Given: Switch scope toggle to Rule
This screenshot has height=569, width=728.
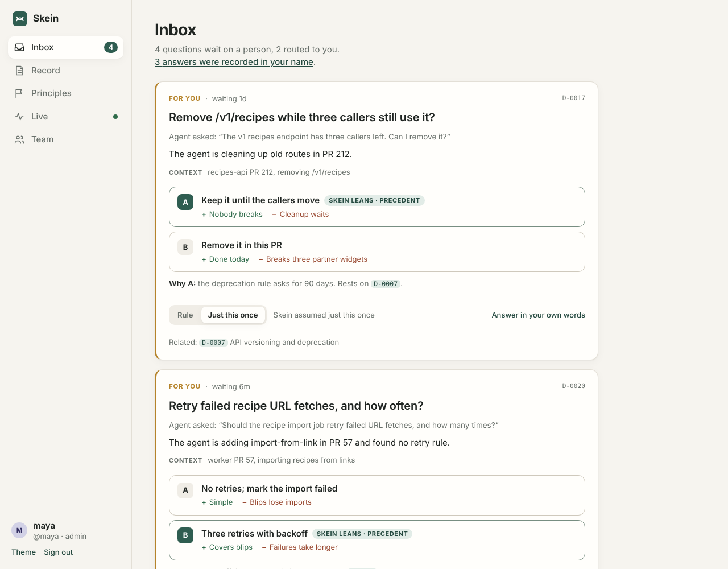Looking at the screenshot, I should (x=185, y=315).
